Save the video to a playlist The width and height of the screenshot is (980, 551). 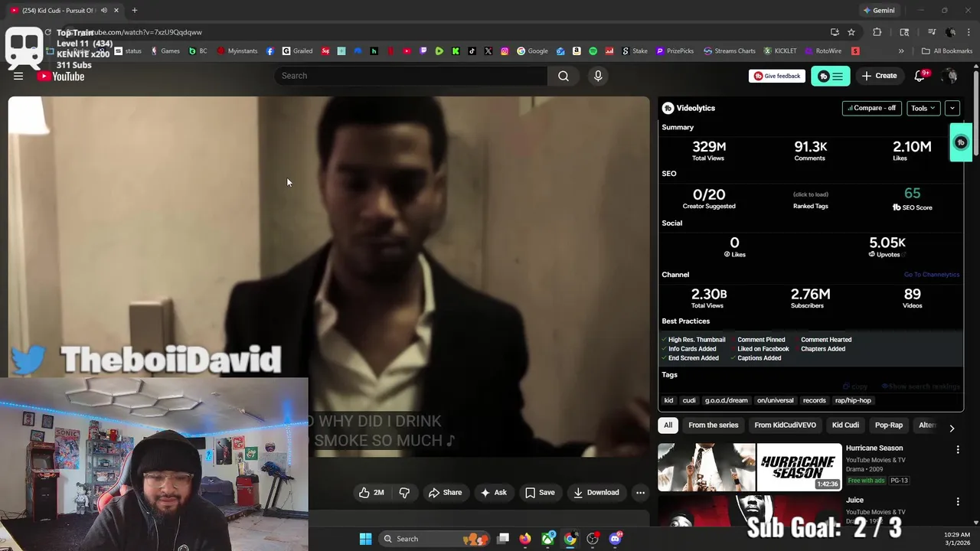[540, 493]
